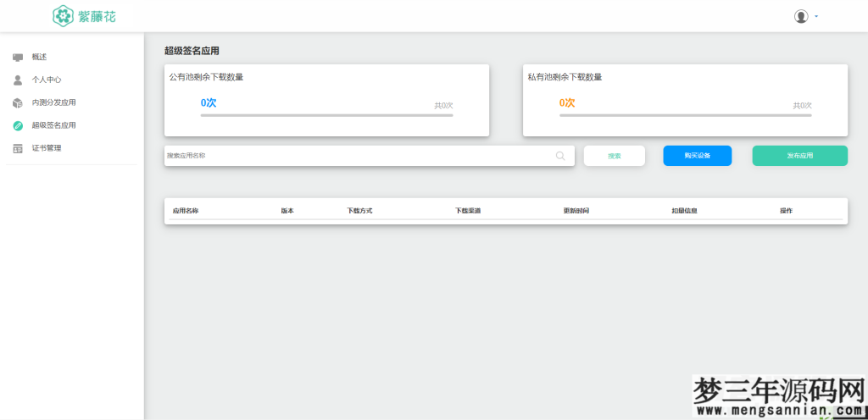
Task: Click the 下载渠道 column header
Action: (x=468, y=211)
